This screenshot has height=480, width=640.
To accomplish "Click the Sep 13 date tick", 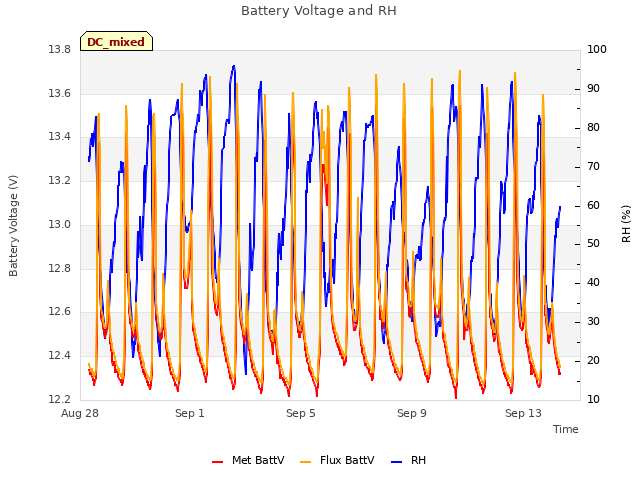I will pyautogui.click(x=523, y=413).
